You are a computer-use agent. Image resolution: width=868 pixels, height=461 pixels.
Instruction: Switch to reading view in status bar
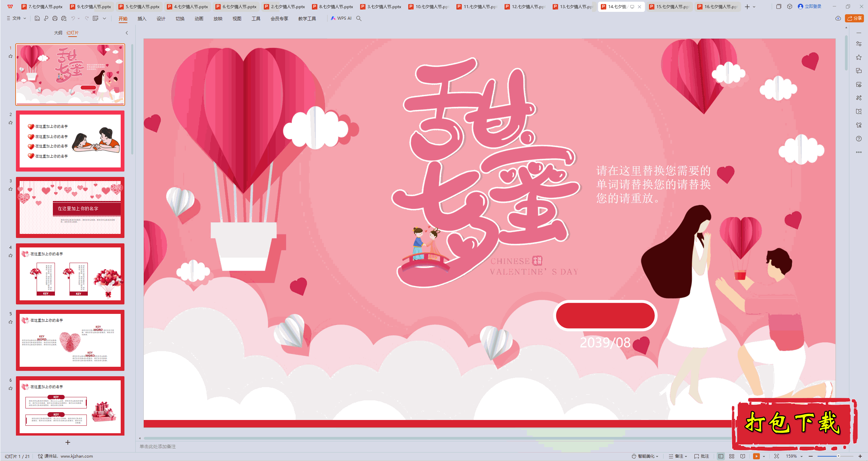pyautogui.click(x=743, y=456)
